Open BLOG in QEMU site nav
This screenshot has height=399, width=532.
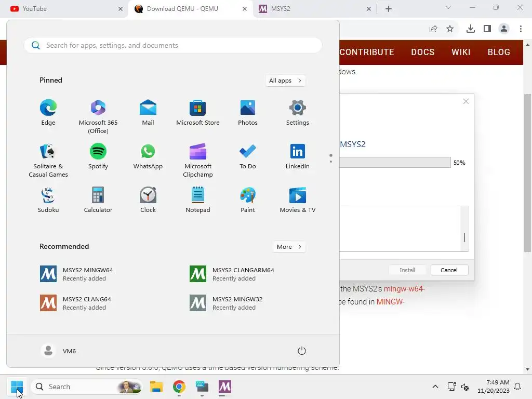[499, 52]
